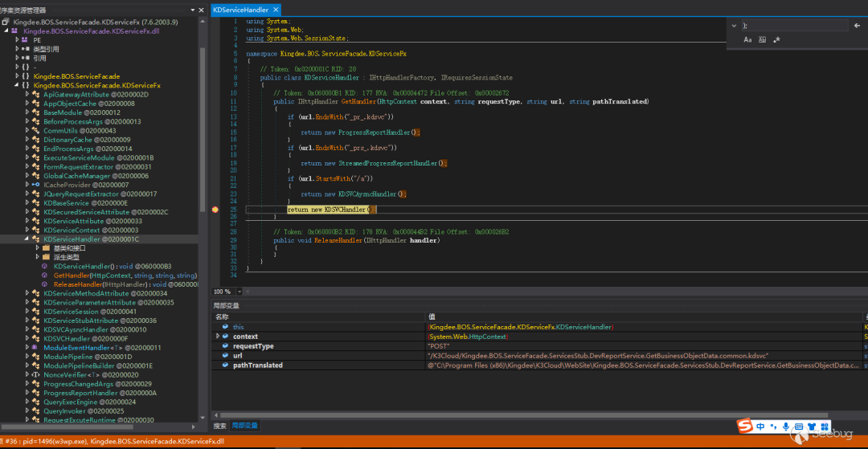Expand the 引用 references node
868x449 pixels.
17,58
